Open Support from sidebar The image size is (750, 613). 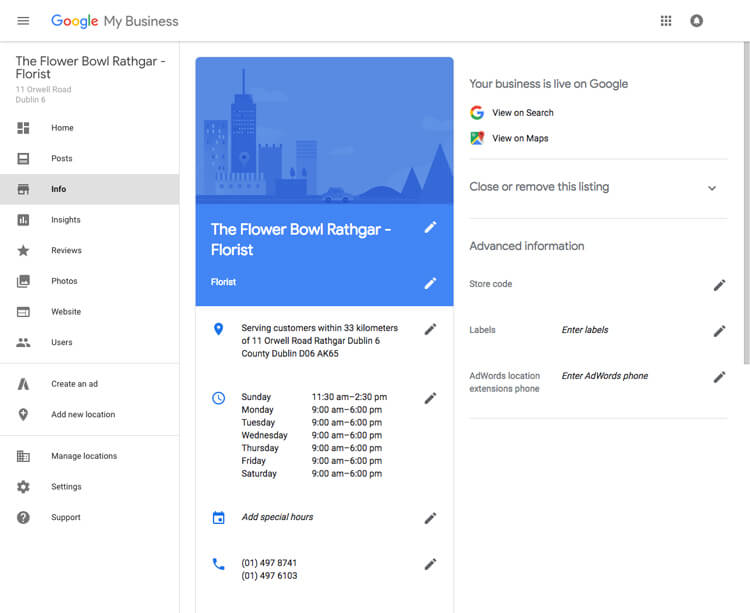point(89,517)
